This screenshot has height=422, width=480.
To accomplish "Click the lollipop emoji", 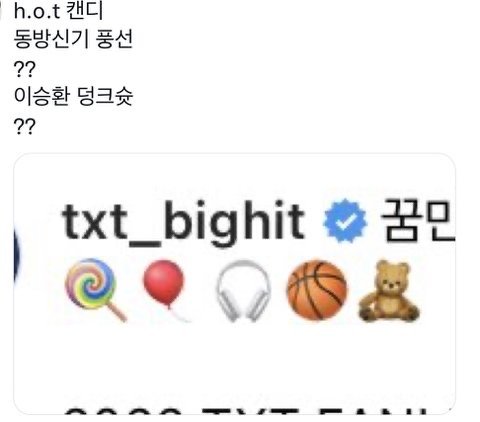I will (x=95, y=290).
